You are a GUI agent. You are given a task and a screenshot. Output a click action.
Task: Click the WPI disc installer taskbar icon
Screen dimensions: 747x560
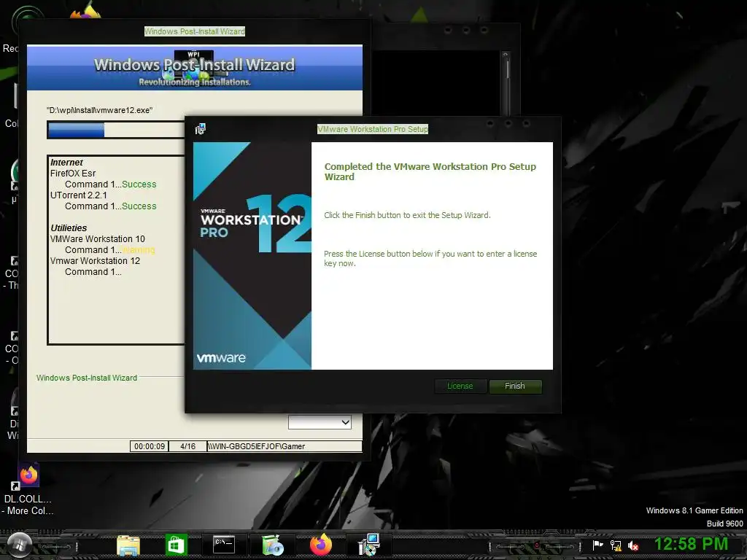[x=273, y=545]
